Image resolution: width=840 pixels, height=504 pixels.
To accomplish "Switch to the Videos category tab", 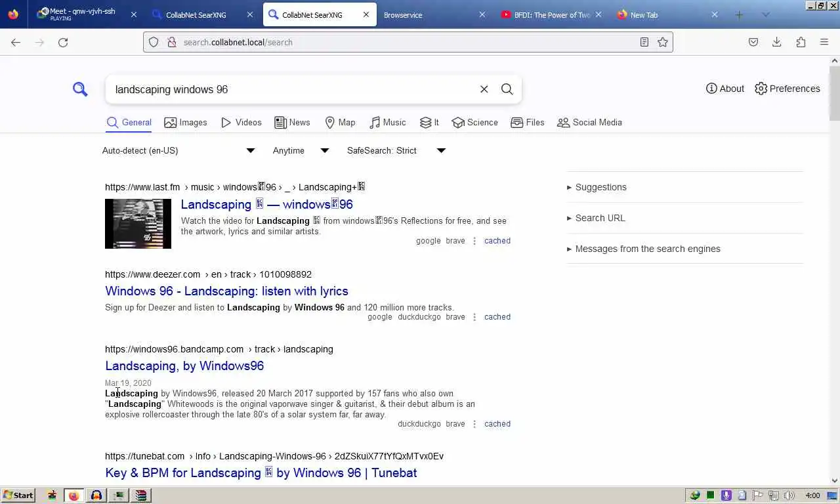I will [x=241, y=122].
